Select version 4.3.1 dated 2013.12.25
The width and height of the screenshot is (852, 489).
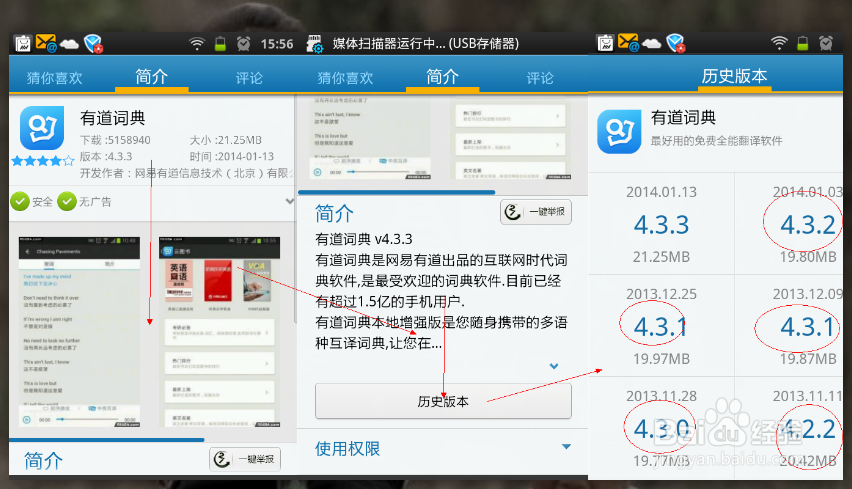pos(661,327)
